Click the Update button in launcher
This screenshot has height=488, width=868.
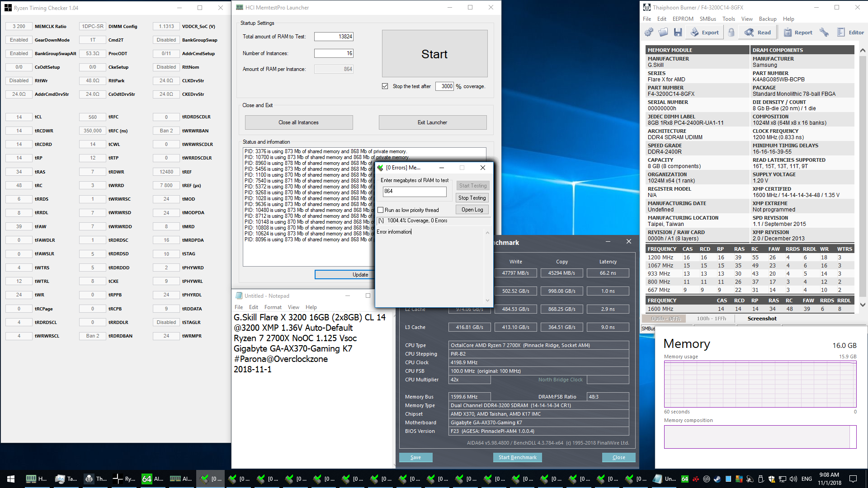[x=345, y=275]
